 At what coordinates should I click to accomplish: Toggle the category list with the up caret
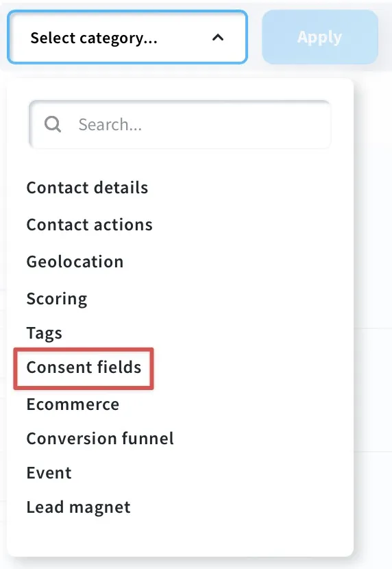click(217, 38)
